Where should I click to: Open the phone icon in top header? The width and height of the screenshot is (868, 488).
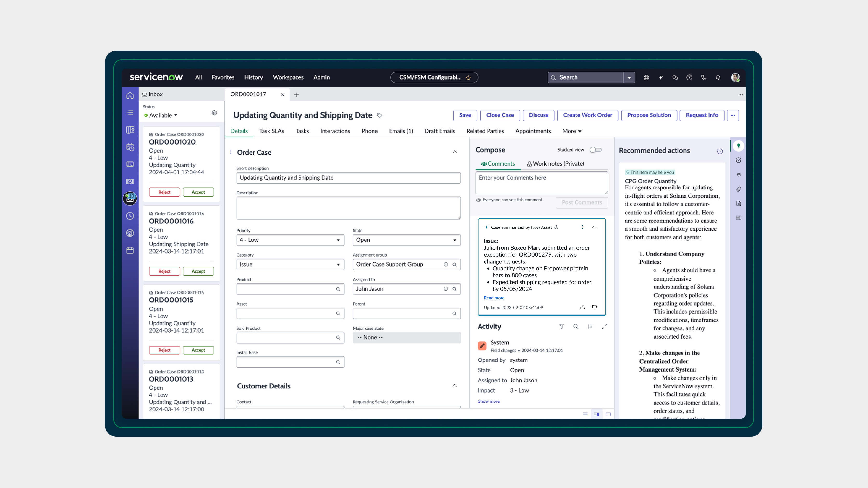(x=704, y=77)
